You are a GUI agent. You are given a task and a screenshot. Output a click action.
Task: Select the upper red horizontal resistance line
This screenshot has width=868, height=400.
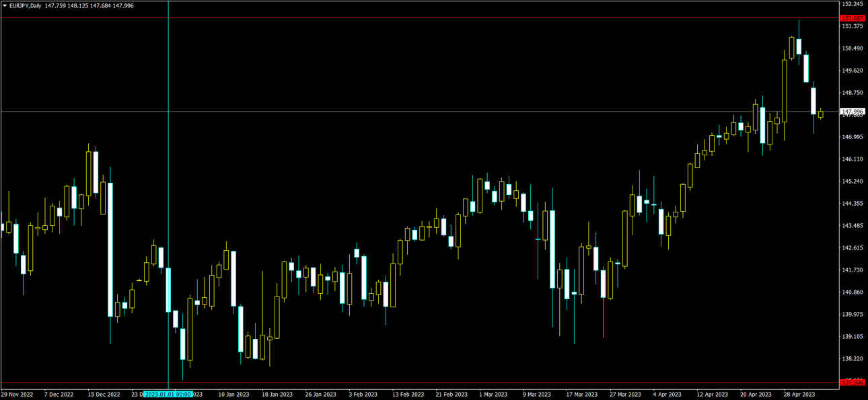click(x=420, y=18)
